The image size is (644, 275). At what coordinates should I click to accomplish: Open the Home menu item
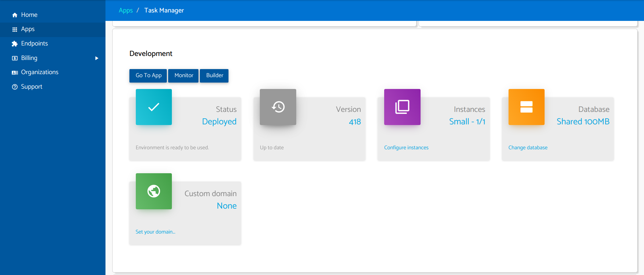tap(53, 15)
